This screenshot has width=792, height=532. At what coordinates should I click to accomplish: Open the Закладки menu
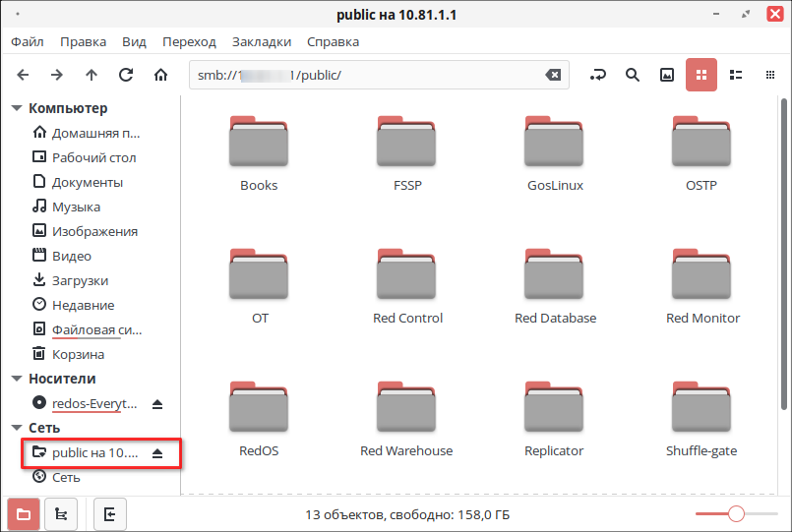tap(262, 41)
